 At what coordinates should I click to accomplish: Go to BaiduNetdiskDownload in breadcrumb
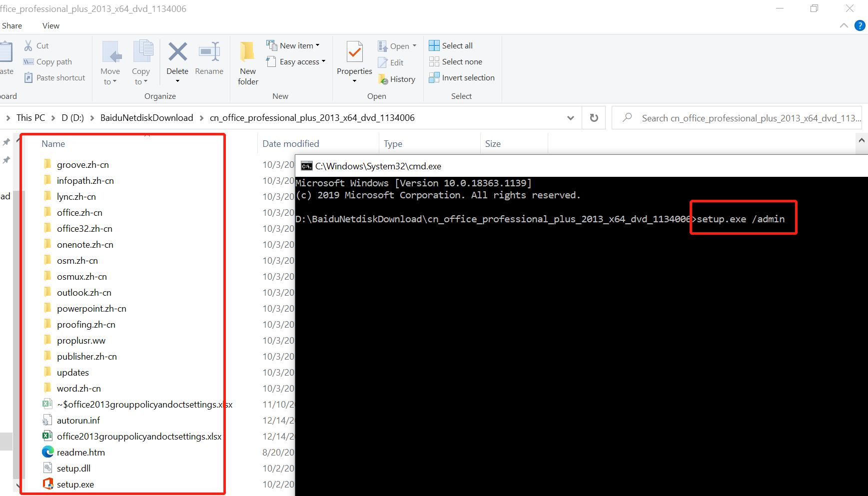[147, 118]
